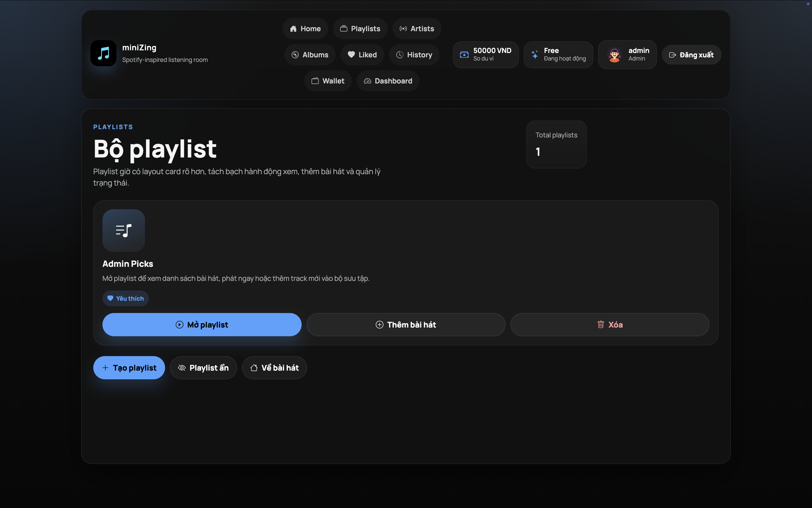
Task: Open the History nav tab
Action: point(414,55)
